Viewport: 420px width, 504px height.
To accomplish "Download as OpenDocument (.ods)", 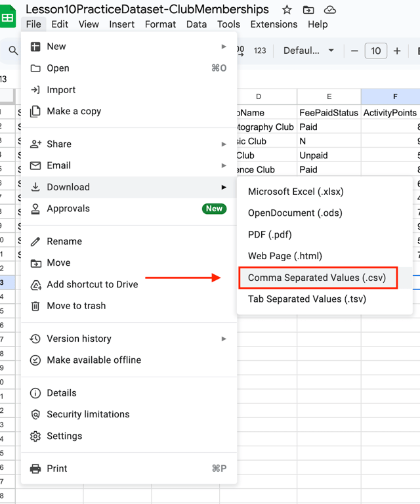I will [x=325, y=213].
